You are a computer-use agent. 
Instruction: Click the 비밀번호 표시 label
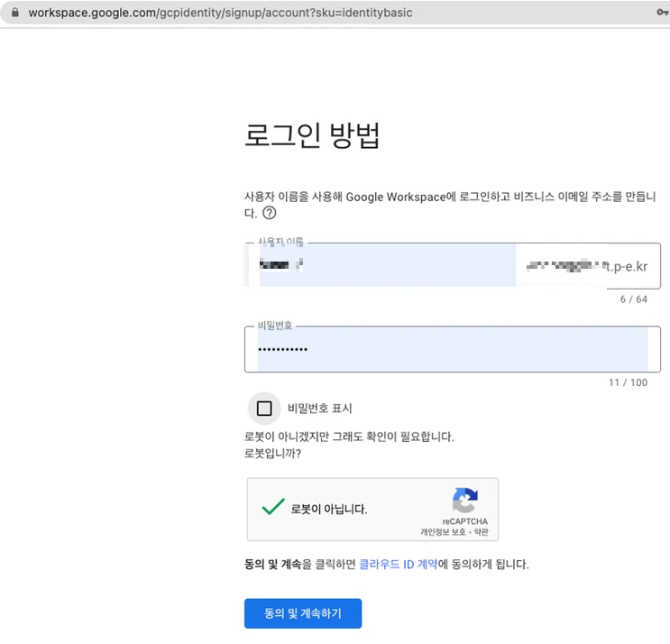pos(320,408)
